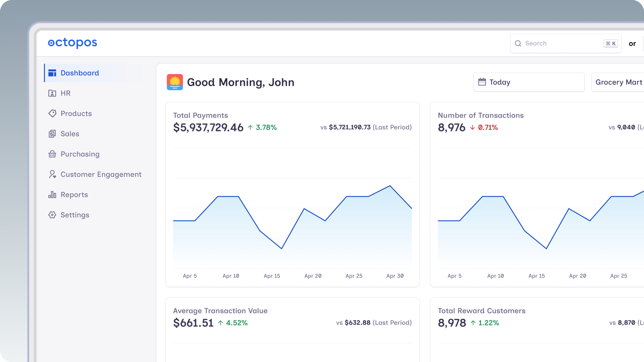Click Apr 15 on Total Payments axis
The height and width of the screenshot is (362, 644).
tap(272, 276)
